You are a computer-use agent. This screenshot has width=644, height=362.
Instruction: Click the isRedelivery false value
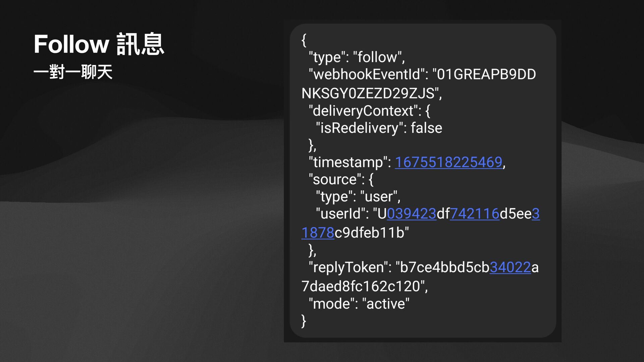[x=426, y=128]
